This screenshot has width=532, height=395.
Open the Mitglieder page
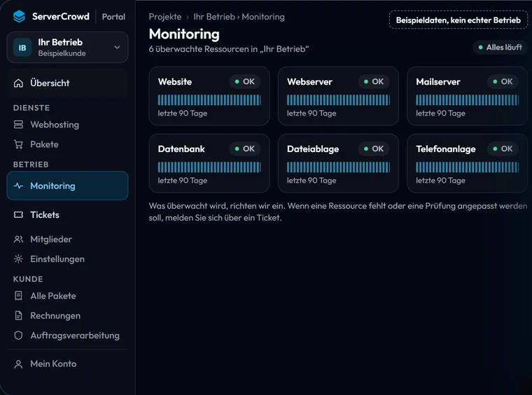pos(67,240)
